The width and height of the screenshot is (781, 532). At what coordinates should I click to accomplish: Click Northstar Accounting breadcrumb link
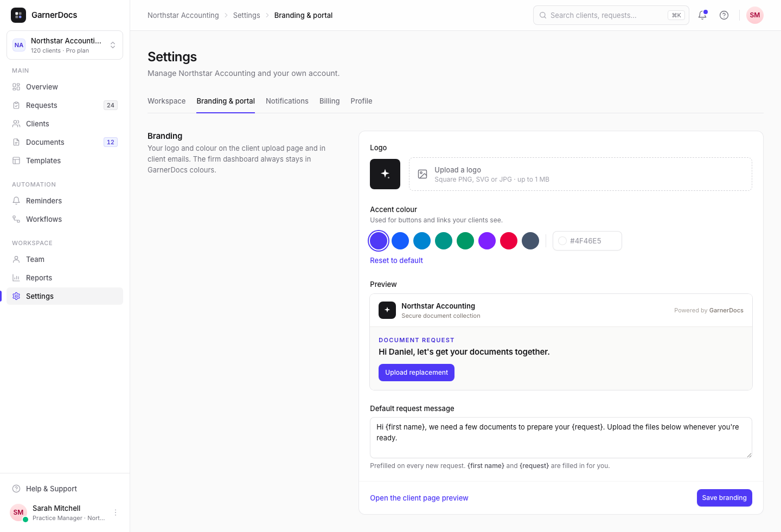point(183,15)
